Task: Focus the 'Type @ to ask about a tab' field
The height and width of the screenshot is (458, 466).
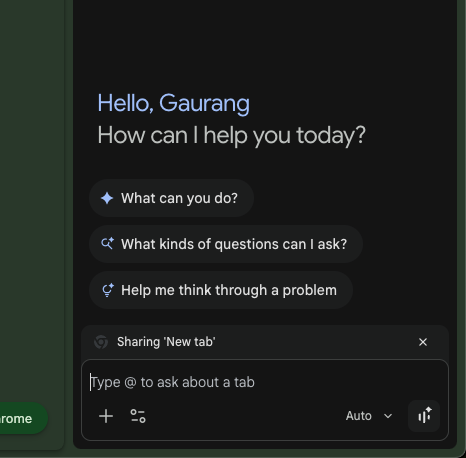Action: coord(265,382)
